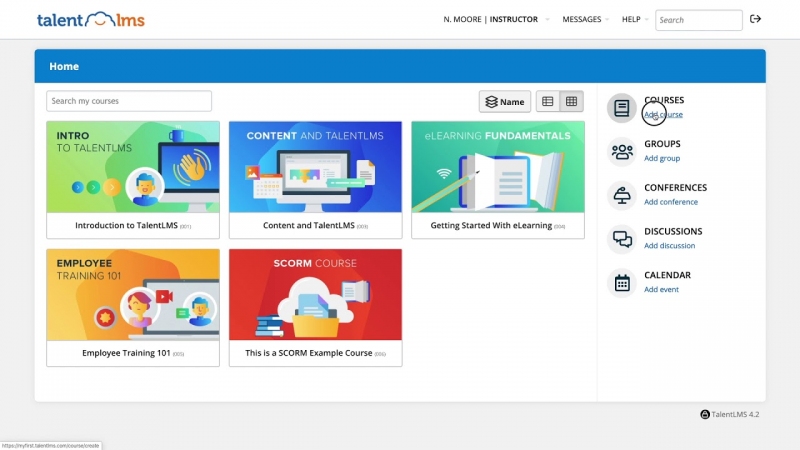Click the Add course link
Screen dimensions: 800x450
click(x=663, y=114)
